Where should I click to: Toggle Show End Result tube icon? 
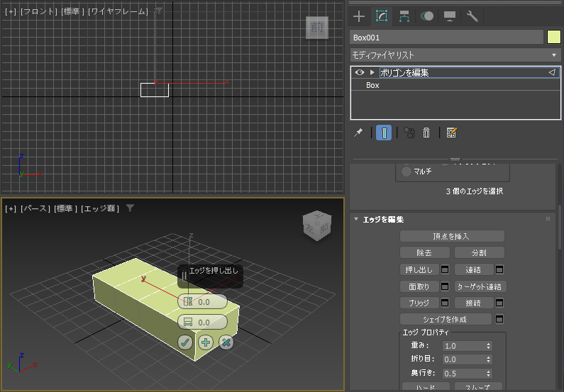[384, 133]
